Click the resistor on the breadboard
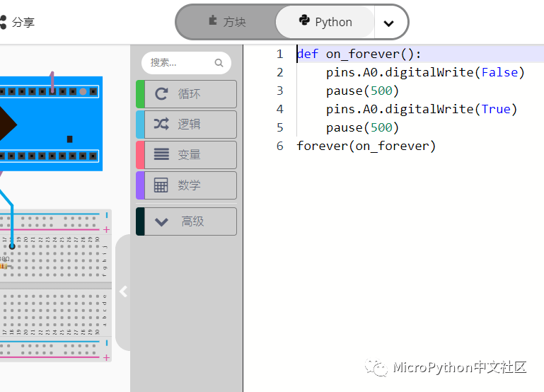 4,266
